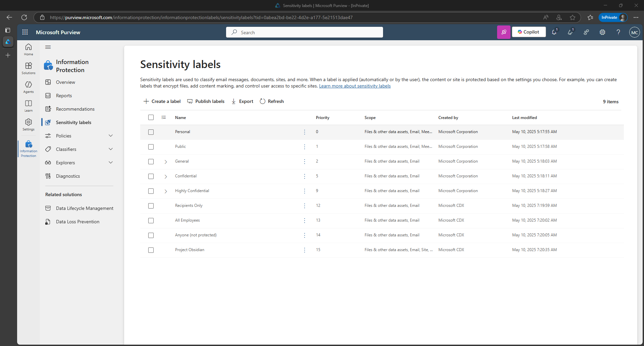Select Sensitivity labels menu item
Image resolution: width=644 pixels, height=346 pixels.
tap(73, 122)
